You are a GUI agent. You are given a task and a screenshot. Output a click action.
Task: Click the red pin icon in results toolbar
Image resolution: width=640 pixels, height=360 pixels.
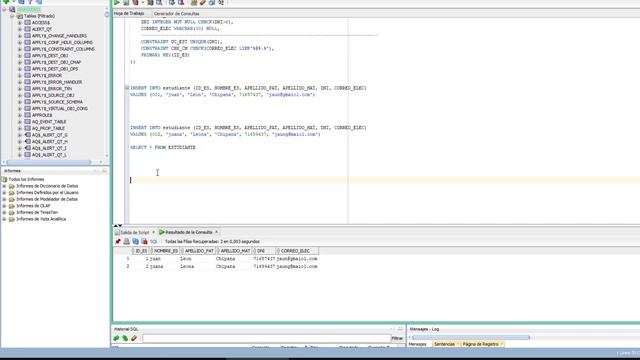click(x=118, y=242)
